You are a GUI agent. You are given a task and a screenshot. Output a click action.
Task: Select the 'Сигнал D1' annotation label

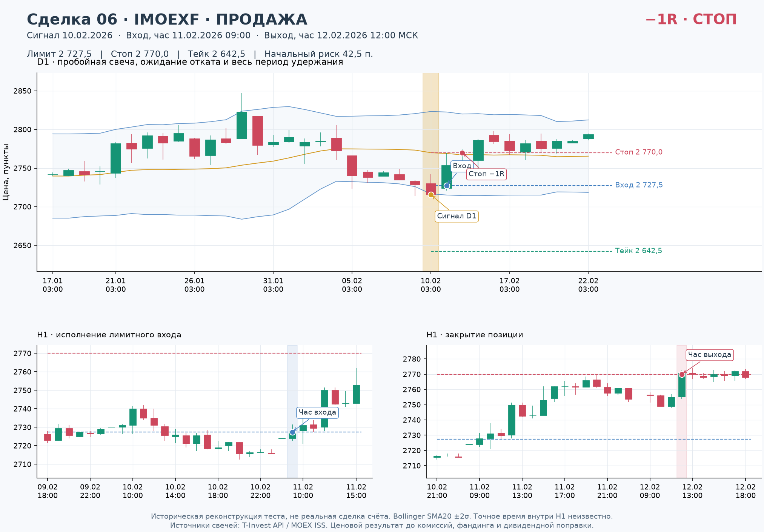[x=457, y=216]
